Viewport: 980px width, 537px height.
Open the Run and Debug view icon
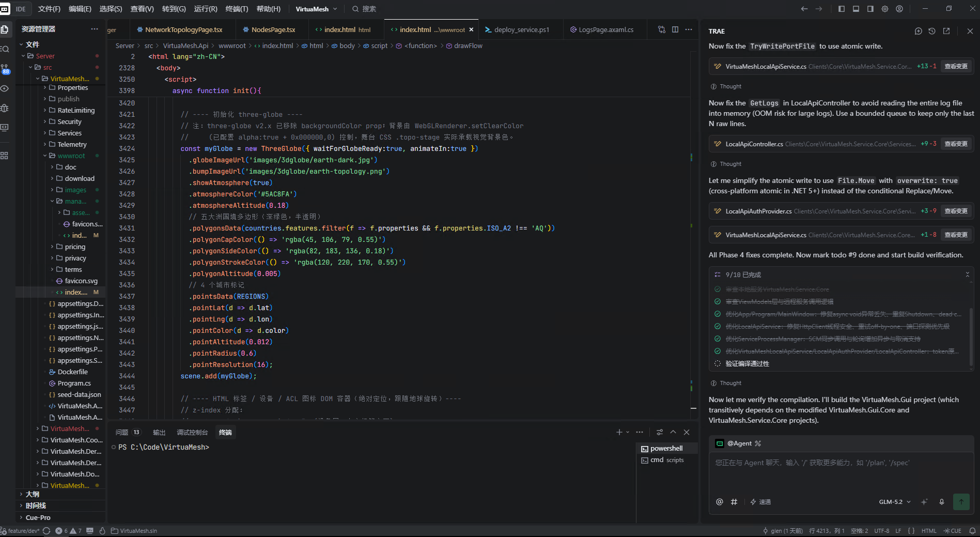tap(5, 108)
